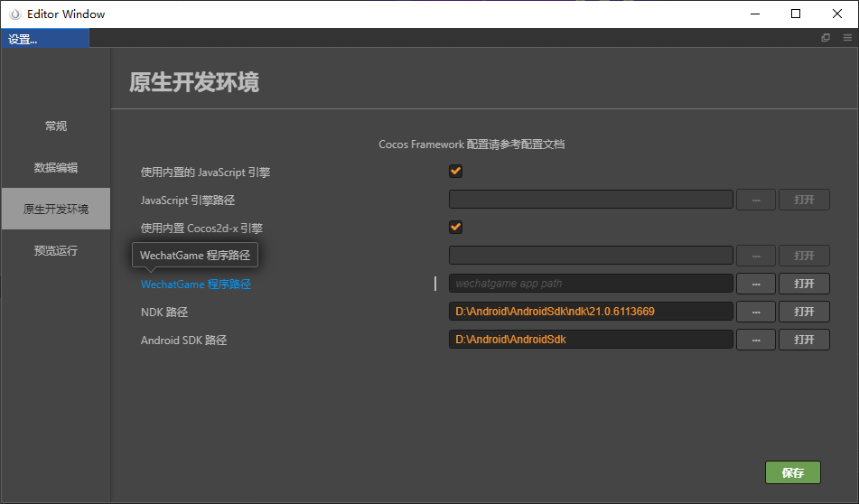Browse for NDK path with ... button
The width and height of the screenshot is (859, 504).
[756, 312]
